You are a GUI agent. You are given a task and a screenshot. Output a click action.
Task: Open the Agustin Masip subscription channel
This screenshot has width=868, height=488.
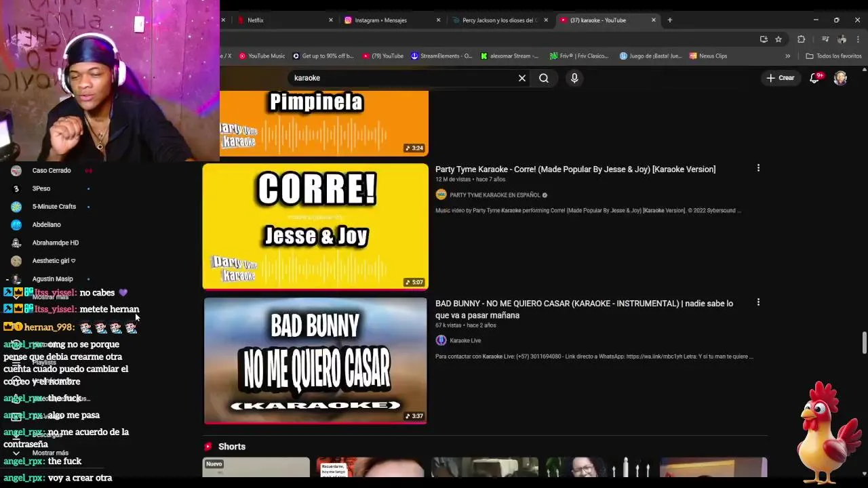tap(52, 279)
